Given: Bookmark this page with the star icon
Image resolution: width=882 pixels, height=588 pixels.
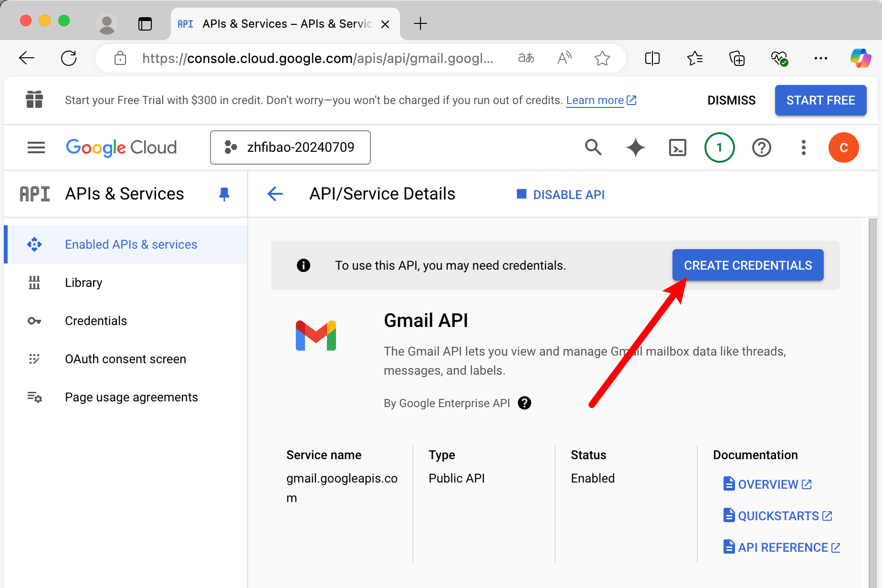Looking at the screenshot, I should (602, 58).
